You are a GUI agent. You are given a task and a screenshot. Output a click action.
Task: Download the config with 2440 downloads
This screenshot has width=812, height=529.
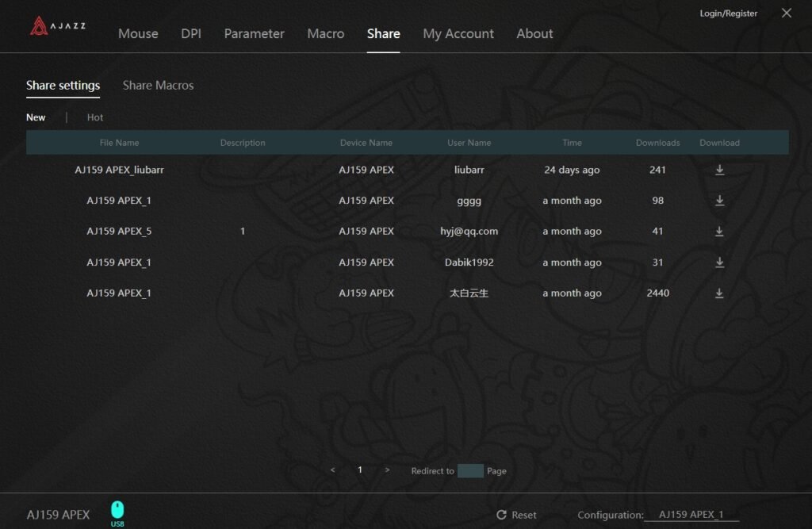click(719, 293)
